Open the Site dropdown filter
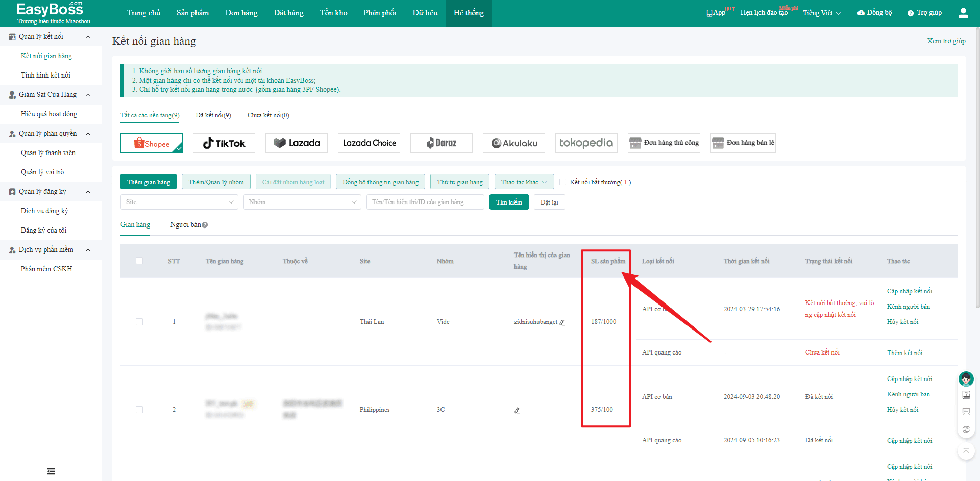 click(180, 202)
